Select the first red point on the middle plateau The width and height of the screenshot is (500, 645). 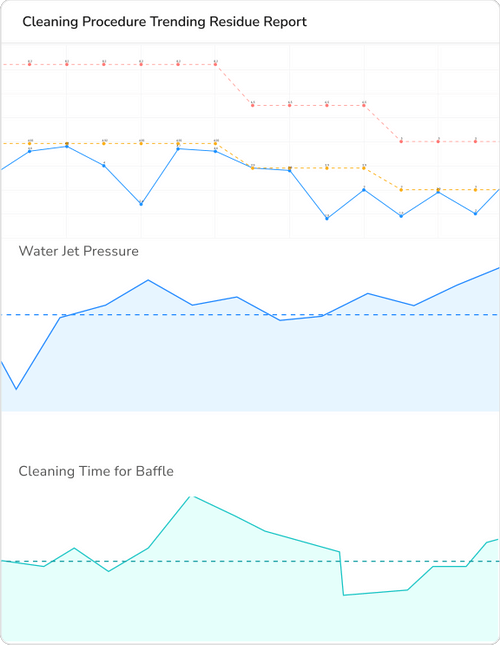252,106
